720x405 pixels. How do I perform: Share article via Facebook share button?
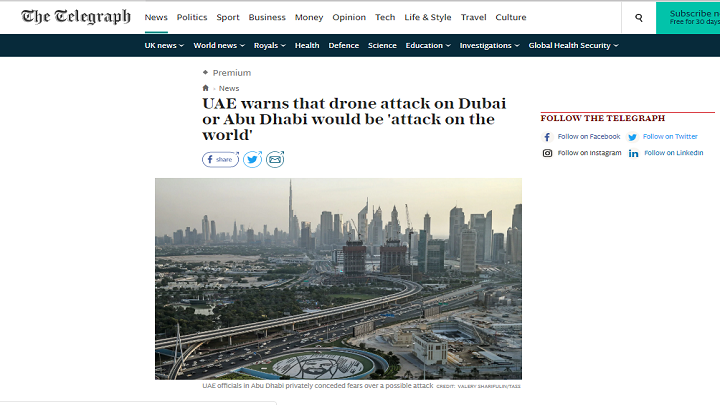[x=220, y=159]
